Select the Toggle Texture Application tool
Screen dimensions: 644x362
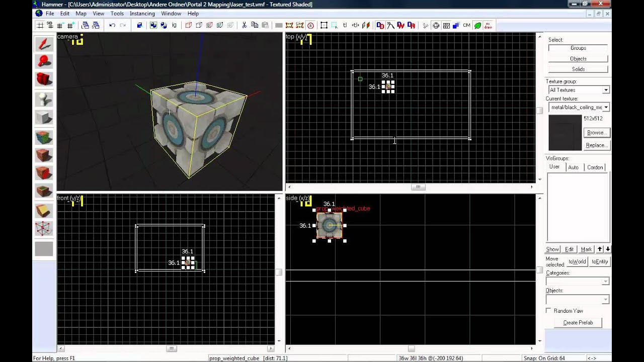44,137
